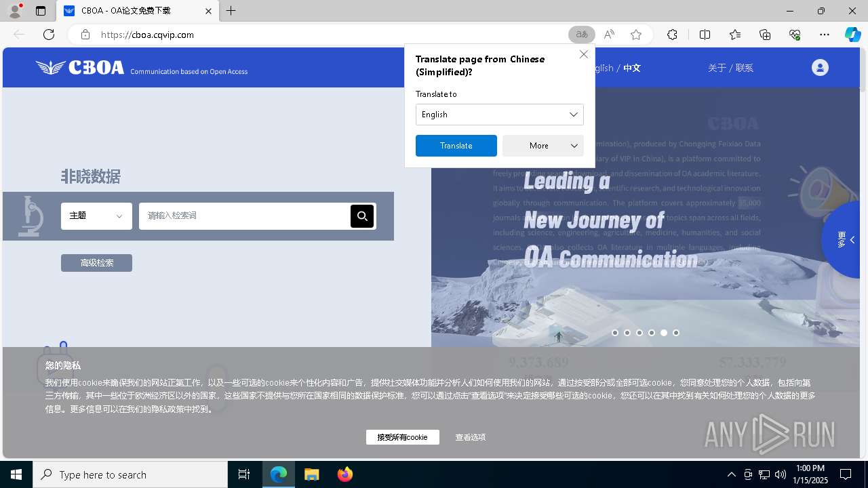
Task: Launch Firefox from taskbar
Action: point(344,474)
